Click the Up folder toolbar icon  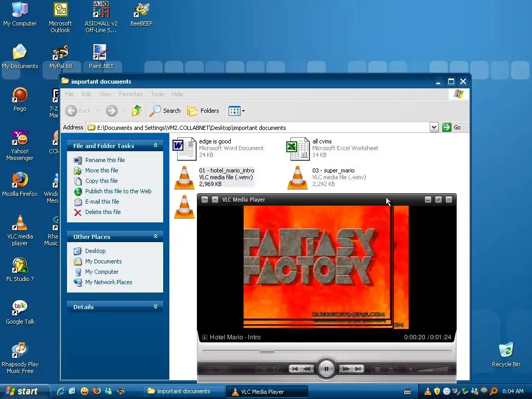137,111
